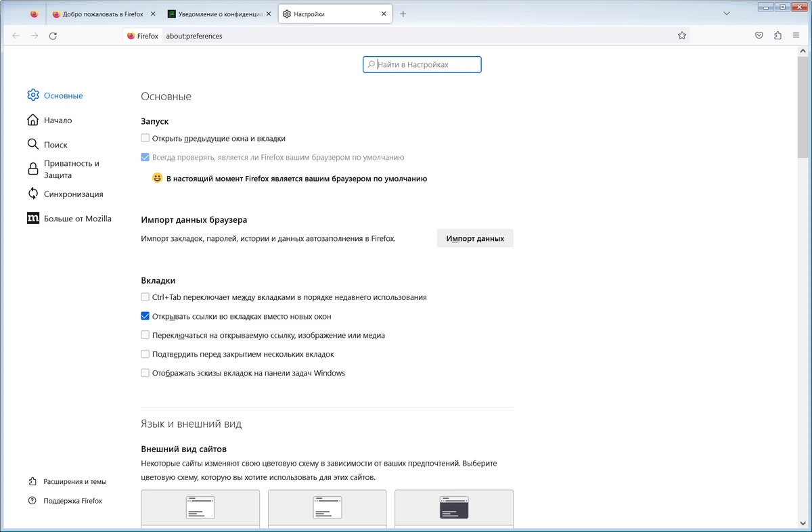The image size is (812, 532).
Task: Open Расширения и темы link
Action: click(74, 481)
